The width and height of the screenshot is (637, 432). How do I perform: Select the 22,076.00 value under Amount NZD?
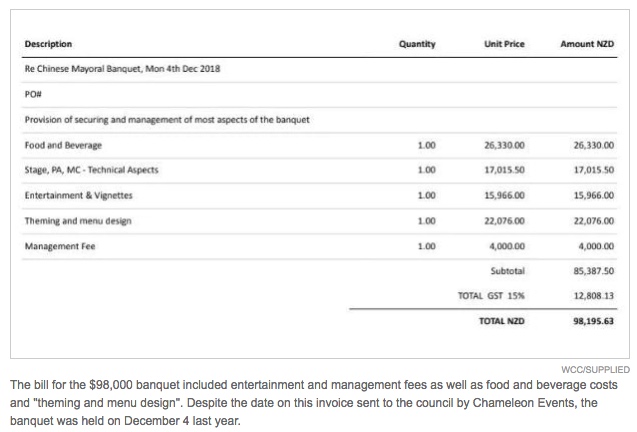[x=593, y=220]
